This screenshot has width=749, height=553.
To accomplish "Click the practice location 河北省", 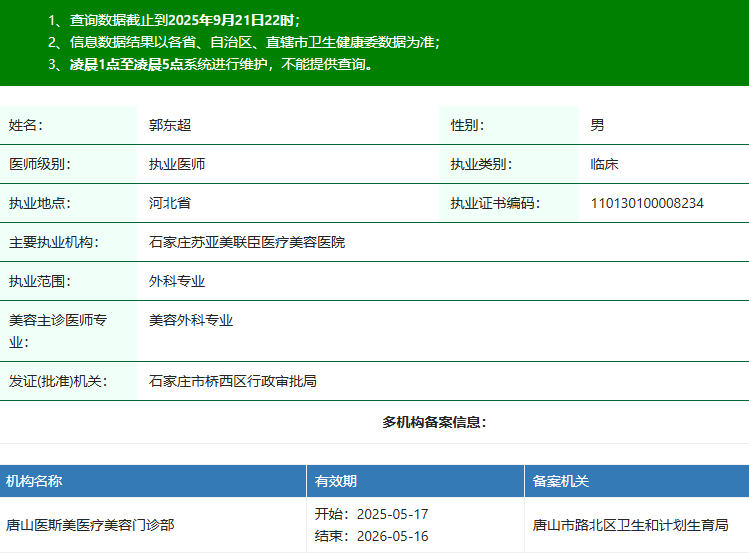I will coord(170,203).
